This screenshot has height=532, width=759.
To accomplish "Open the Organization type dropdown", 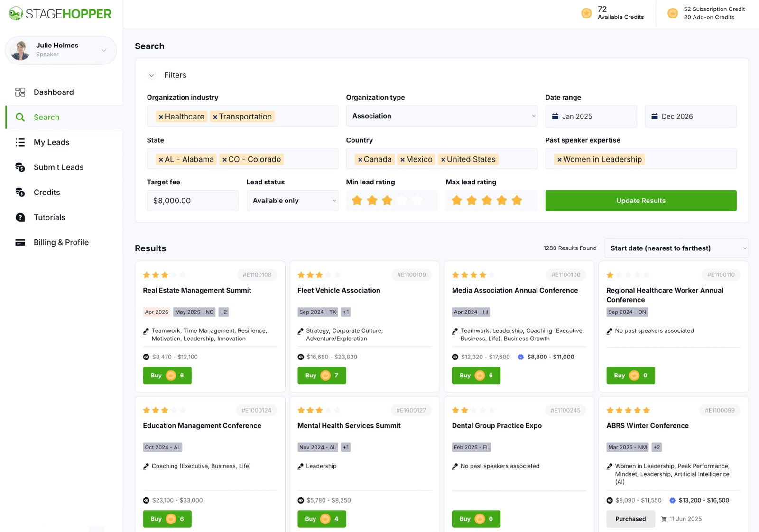I will point(441,116).
